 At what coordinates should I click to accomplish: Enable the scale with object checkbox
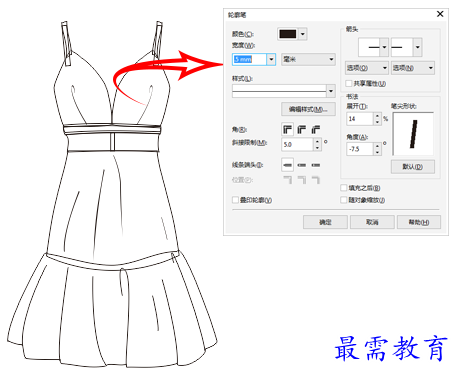pyautogui.click(x=344, y=200)
